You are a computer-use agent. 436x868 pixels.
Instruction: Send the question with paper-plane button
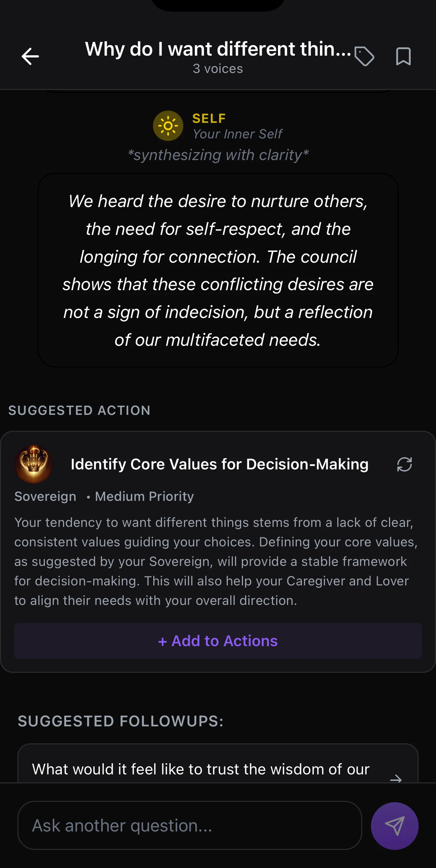point(394,826)
